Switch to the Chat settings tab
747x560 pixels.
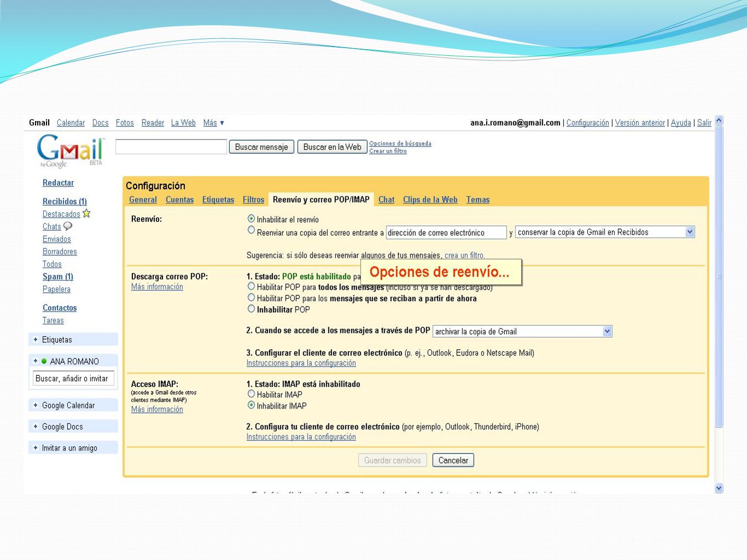point(386,200)
